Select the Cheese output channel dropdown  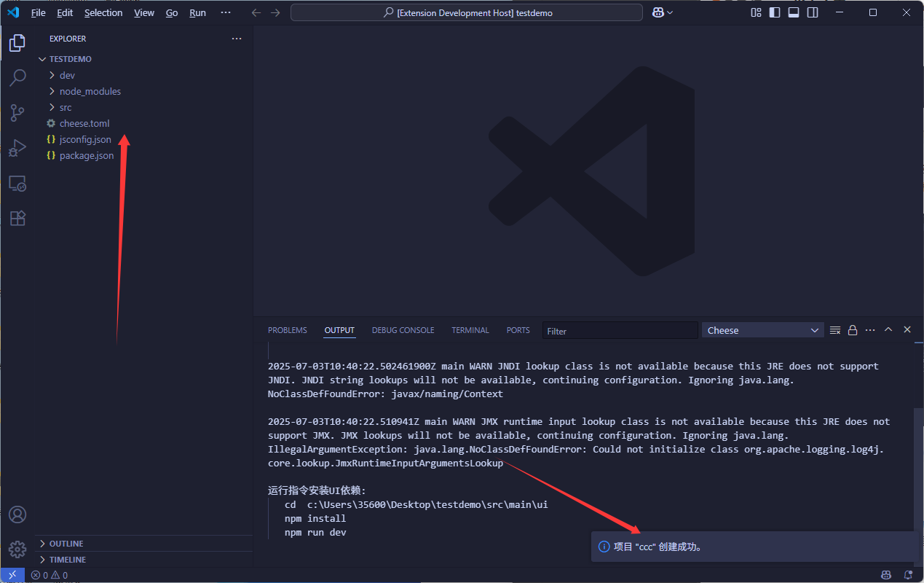pyautogui.click(x=762, y=330)
